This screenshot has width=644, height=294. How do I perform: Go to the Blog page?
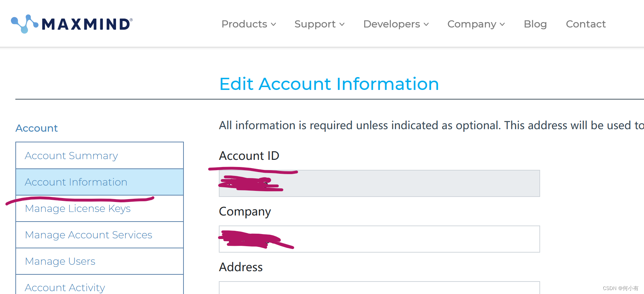pos(535,24)
